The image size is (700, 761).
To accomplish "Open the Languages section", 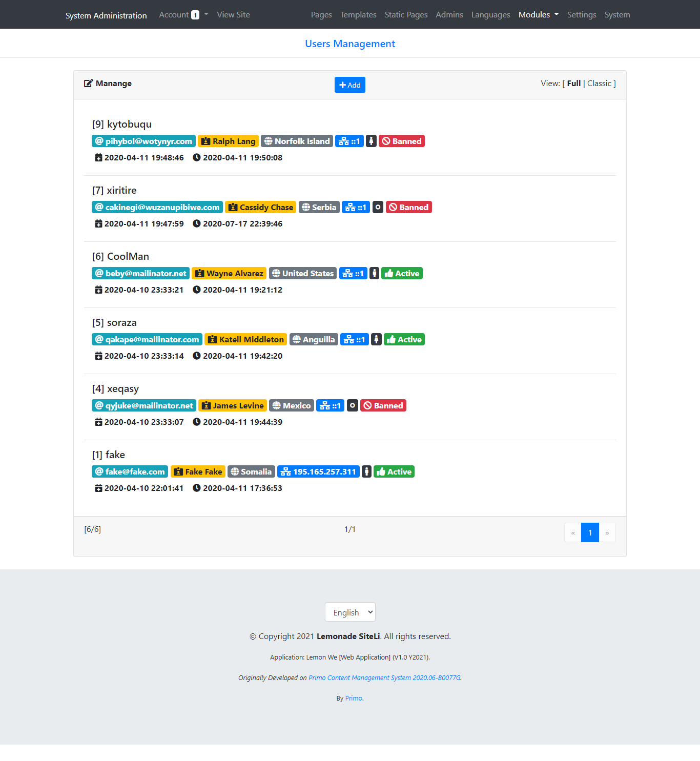I will (491, 14).
